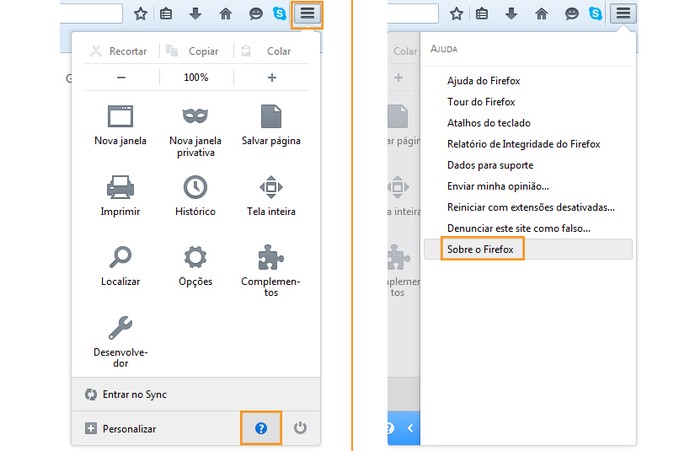
Task: Click the Skype icon in right toolbar
Action: click(x=595, y=14)
